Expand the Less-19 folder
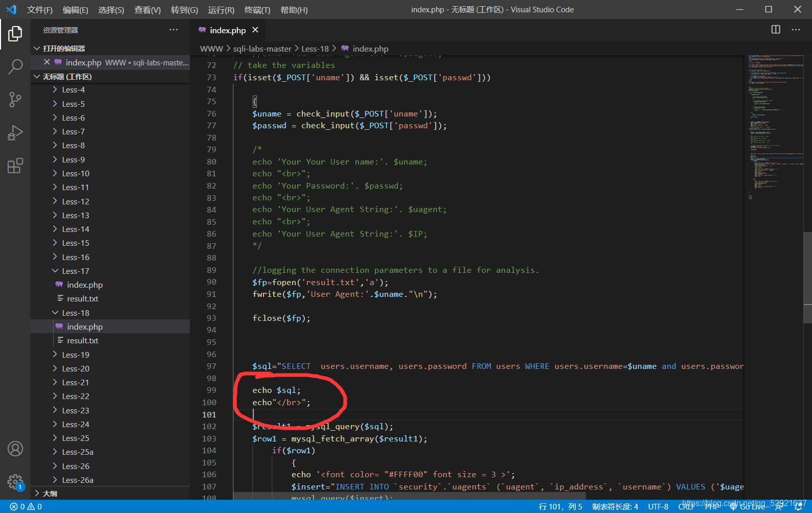Screen dimensions: 812x513 tap(110, 355)
